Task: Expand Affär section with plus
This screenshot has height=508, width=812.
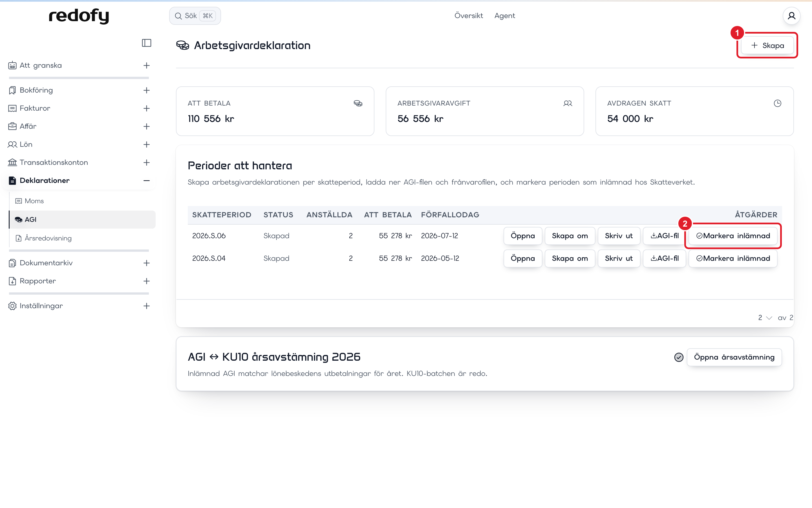Action: tap(147, 127)
